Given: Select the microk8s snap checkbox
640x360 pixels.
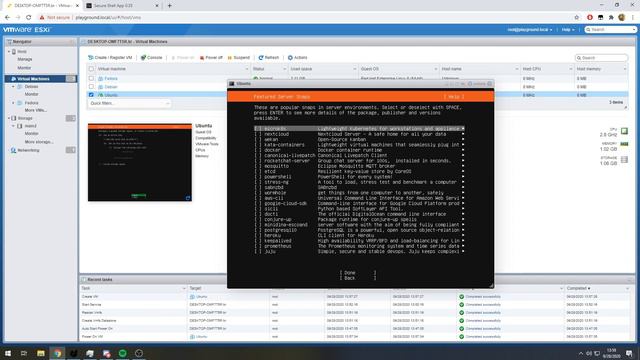Looking at the screenshot, I should [x=258, y=129].
